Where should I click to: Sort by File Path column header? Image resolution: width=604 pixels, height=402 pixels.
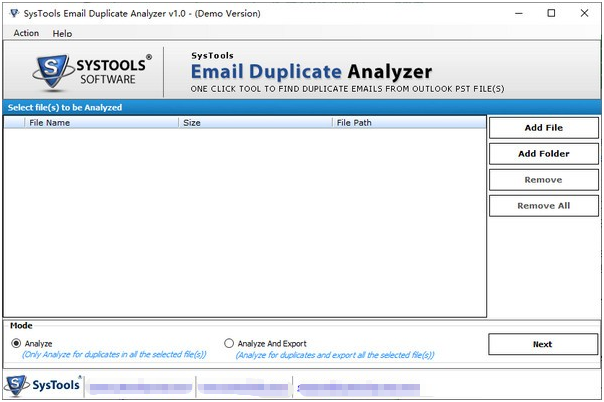click(409, 123)
